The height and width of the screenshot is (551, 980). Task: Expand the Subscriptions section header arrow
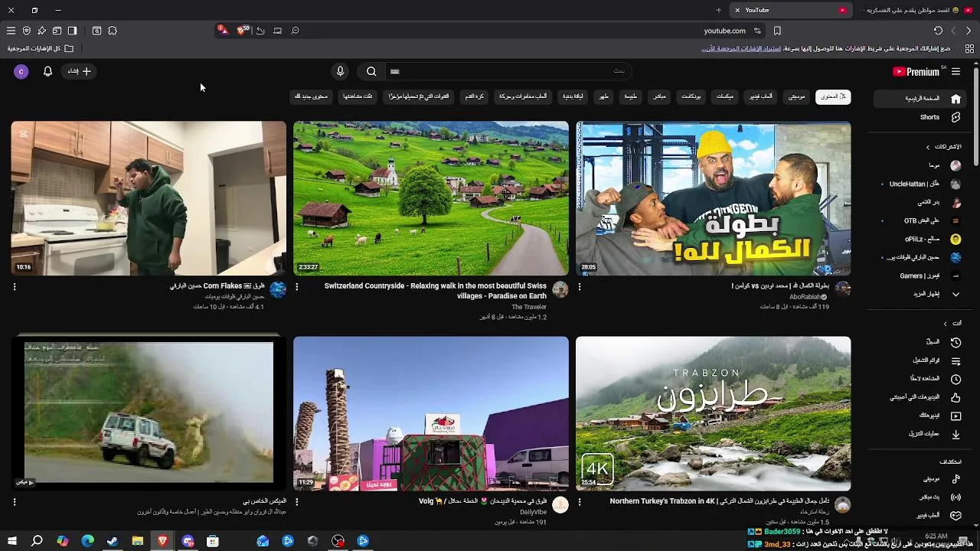coord(928,147)
